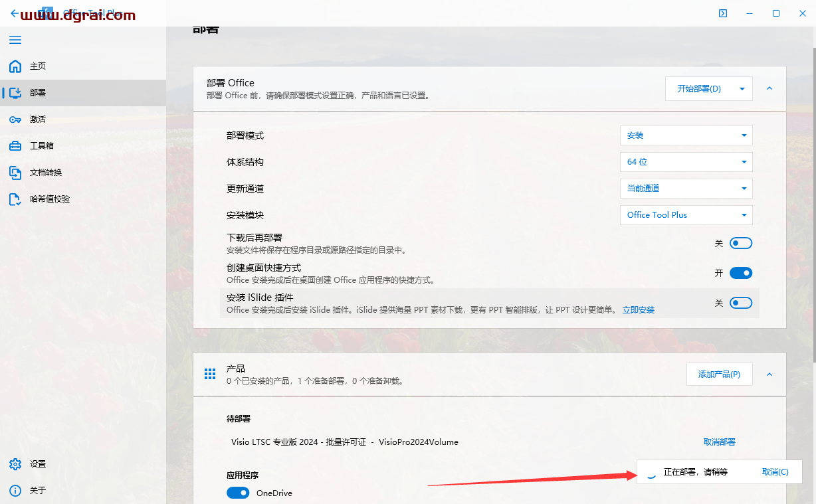Click 取消(C) in deploying notification
The height and width of the screenshot is (504, 816).
pos(775,472)
